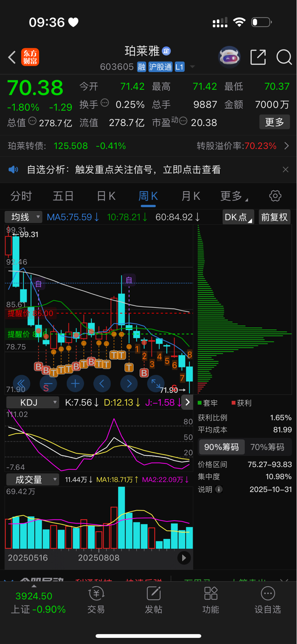Switch to the 五日 tab
This screenshot has height=644, width=297.
[63, 196]
